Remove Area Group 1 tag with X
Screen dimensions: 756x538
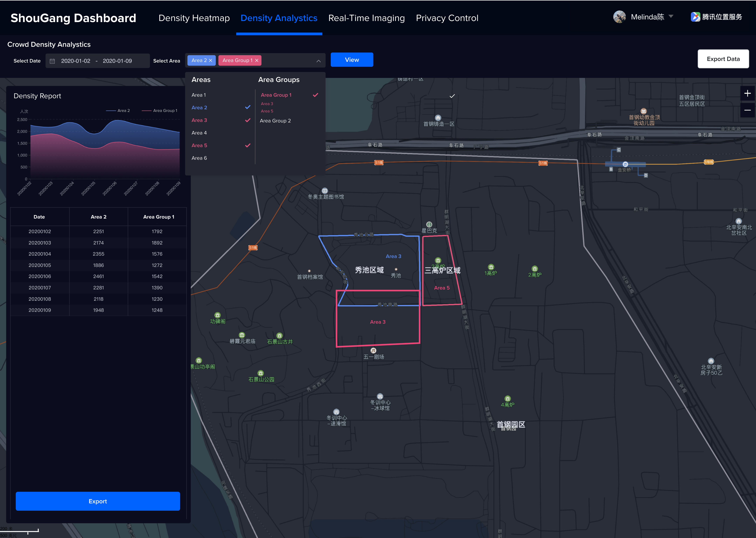(257, 60)
